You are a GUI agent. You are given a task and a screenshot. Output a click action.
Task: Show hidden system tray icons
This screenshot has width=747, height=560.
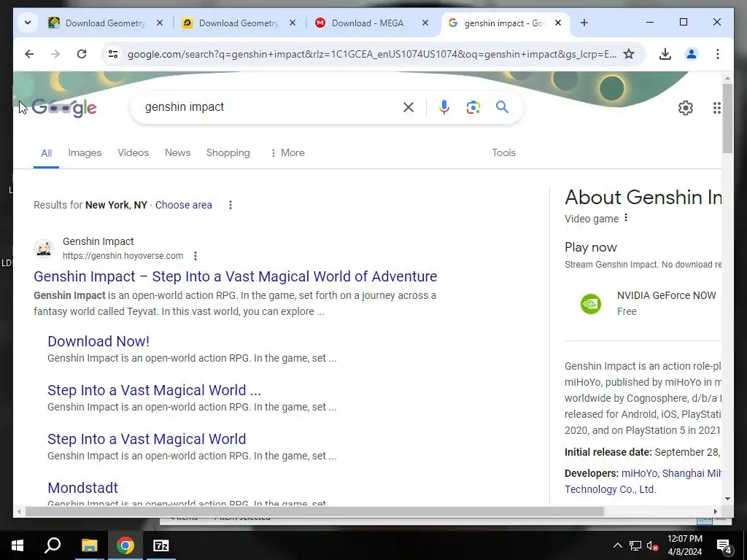tap(617, 545)
